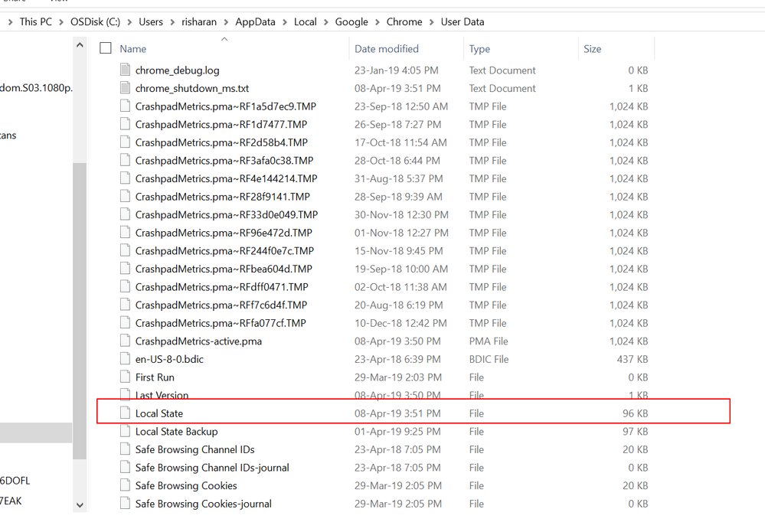
Task: Click icon of CrashpadMetrics.pma~RF244f0e7c.TMP
Action: pyautogui.click(x=125, y=250)
